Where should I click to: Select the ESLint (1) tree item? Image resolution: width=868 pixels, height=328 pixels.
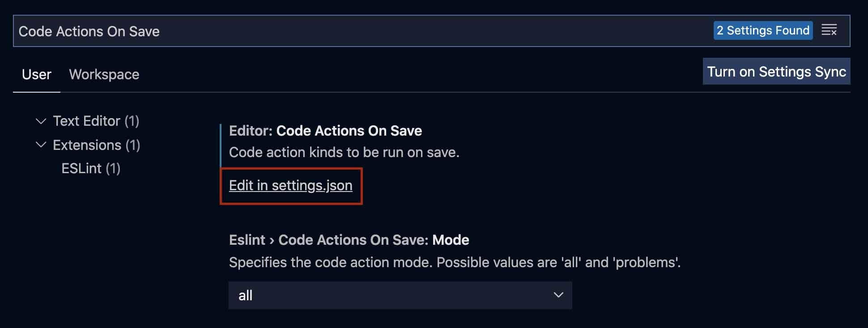(x=91, y=169)
